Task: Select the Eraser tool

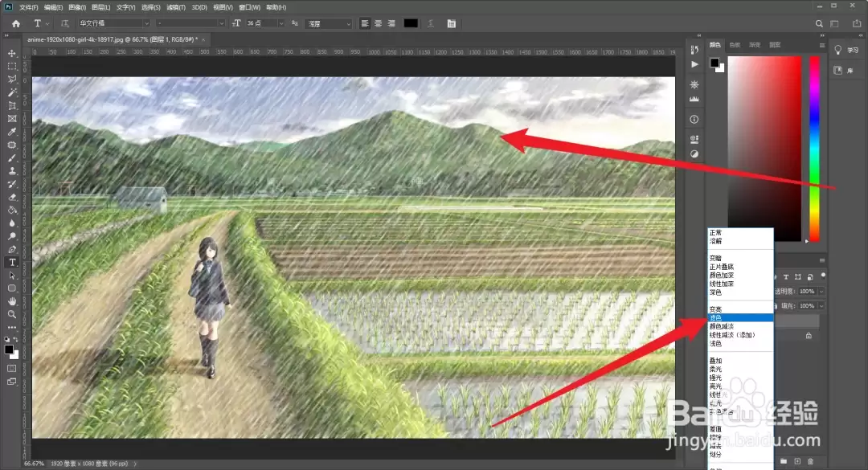Action: click(11, 197)
